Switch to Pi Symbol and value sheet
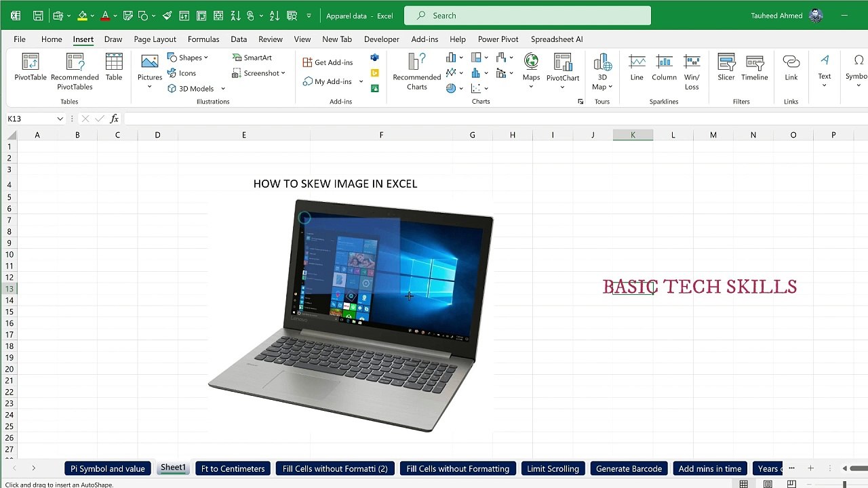Image resolution: width=868 pixels, height=488 pixels. 108,468
